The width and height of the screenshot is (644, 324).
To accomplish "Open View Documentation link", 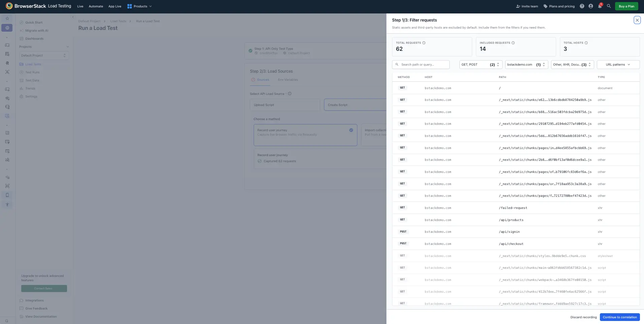I will coord(41,317).
